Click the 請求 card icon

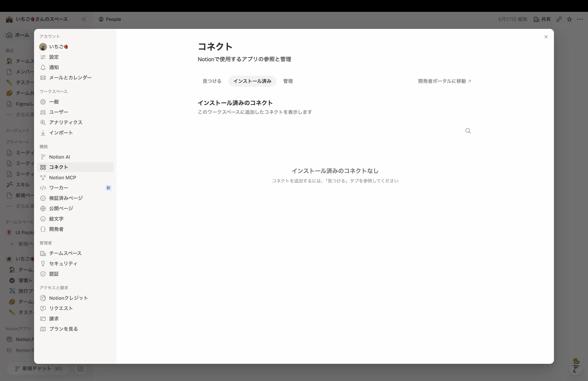tap(43, 319)
